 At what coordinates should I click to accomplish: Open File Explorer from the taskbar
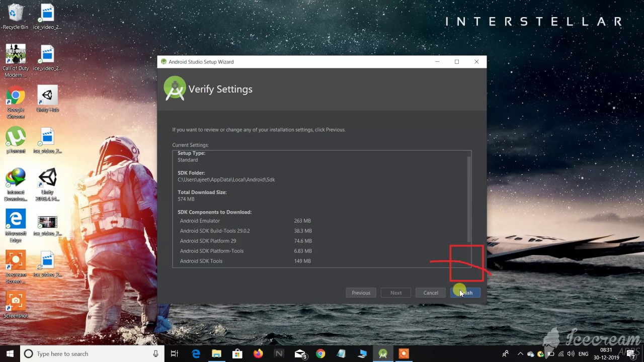point(216,353)
